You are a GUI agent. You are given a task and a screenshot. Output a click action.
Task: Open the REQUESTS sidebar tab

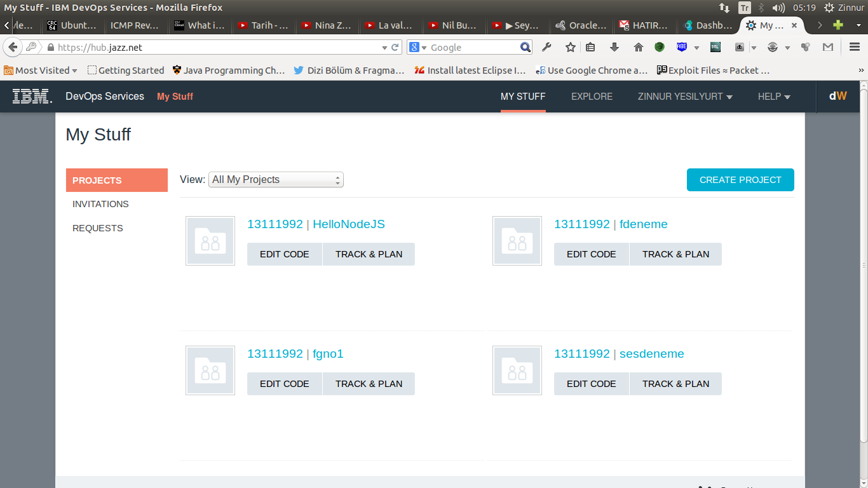(x=98, y=228)
